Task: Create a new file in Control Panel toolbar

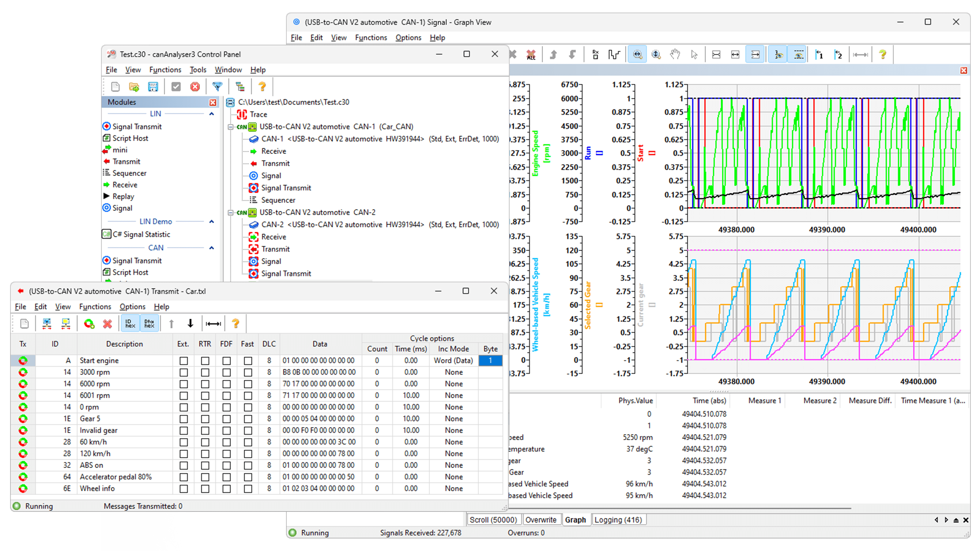Action: tap(115, 87)
